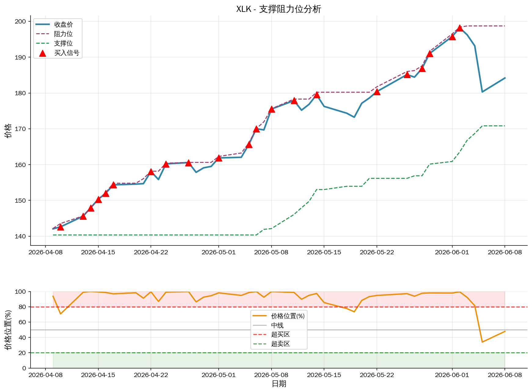Select the 超卖区 entry in the lower legend
Screen dimensions: 532x392
pos(280,344)
